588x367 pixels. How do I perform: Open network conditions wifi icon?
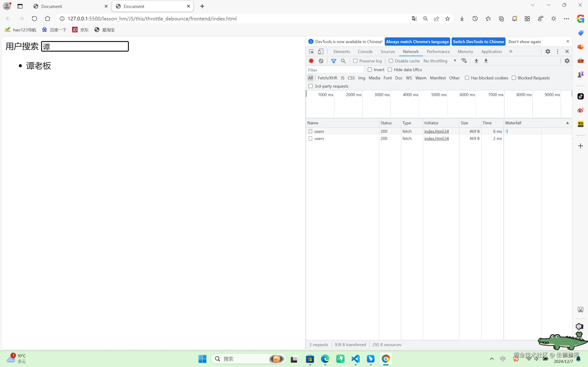click(464, 61)
